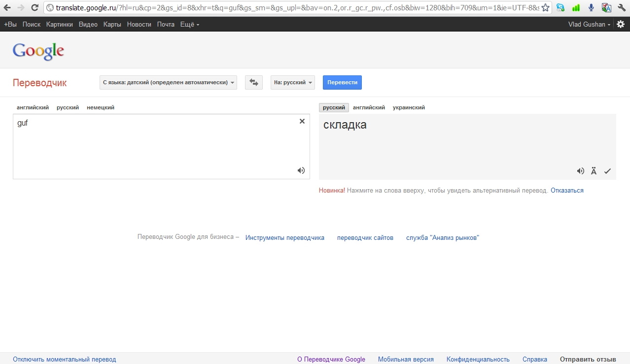This screenshot has width=630, height=364.
Task: Go to Новости from the top bar
Action: click(139, 24)
